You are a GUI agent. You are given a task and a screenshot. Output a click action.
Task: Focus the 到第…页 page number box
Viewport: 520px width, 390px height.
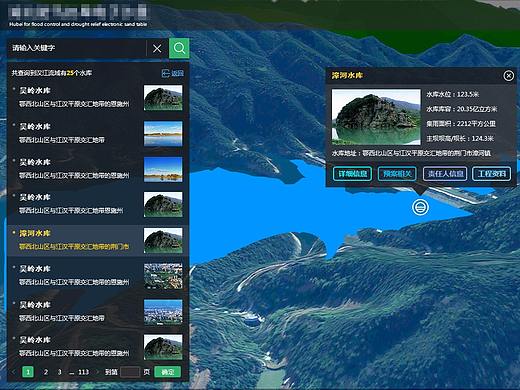pos(130,372)
